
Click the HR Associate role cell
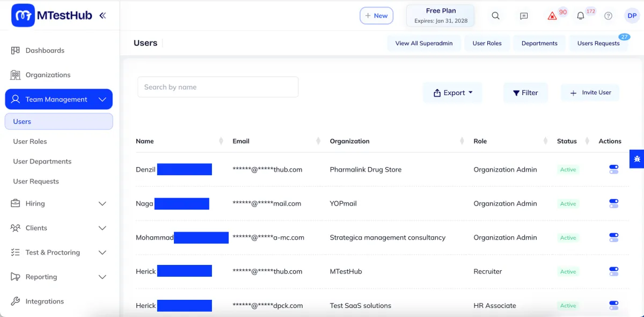(495, 305)
